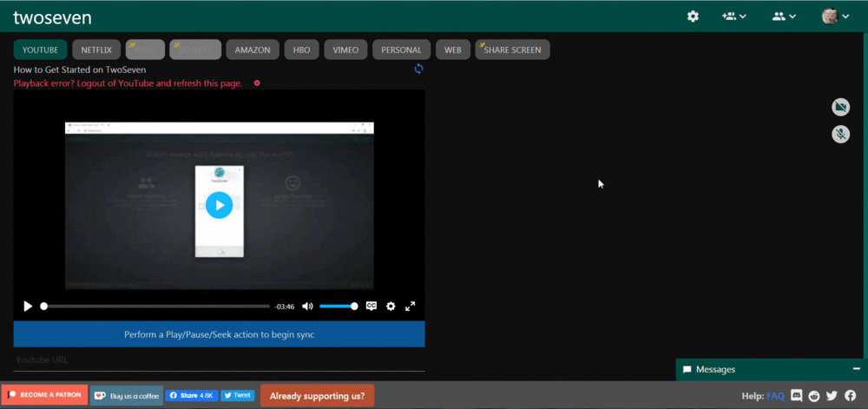
Task: Click the Twitter icon in the footer
Action: (832, 396)
